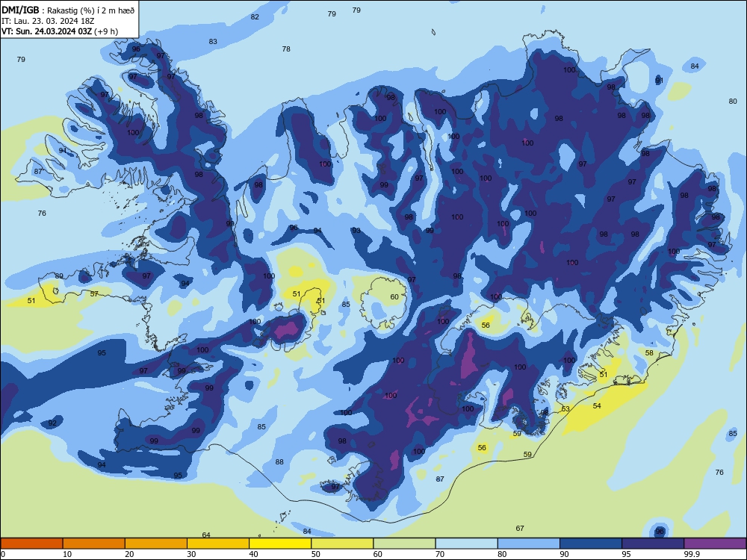This screenshot has width=747, height=560.
Task: Click the legend label '10'
Action: pyautogui.click(x=67, y=554)
